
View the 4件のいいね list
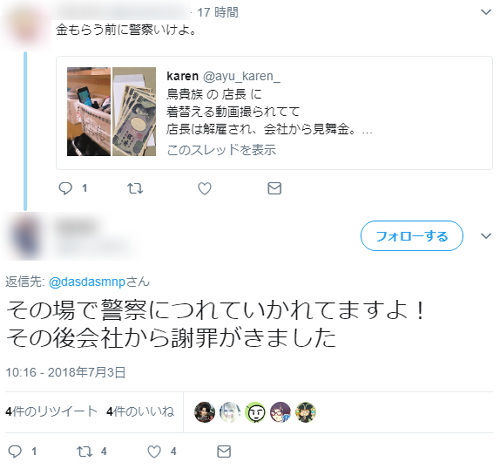(x=140, y=412)
